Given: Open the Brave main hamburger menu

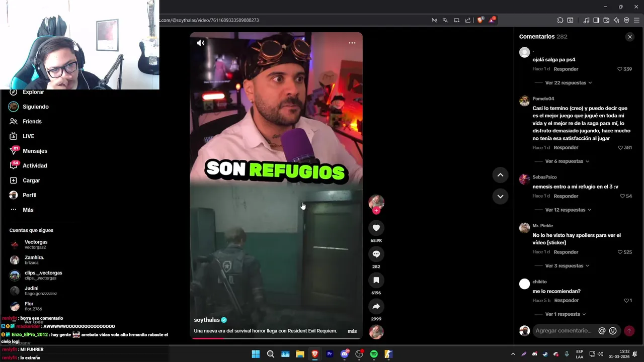Looking at the screenshot, I should pyautogui.click(x=636, y=20).
